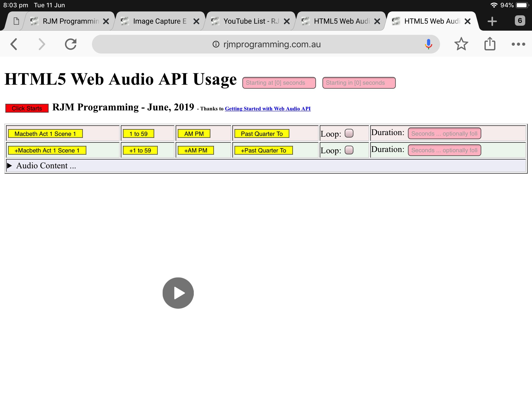
Task: Close the RJM Programming tab
Action: click(106, 21)
